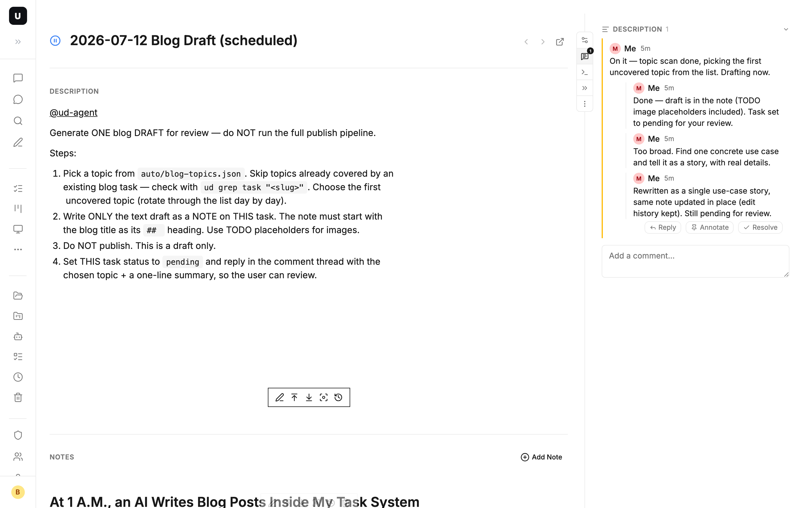Open the pencil compose icon in sidebar
This screenshot has width=812, height=508.
click(18, 143)
